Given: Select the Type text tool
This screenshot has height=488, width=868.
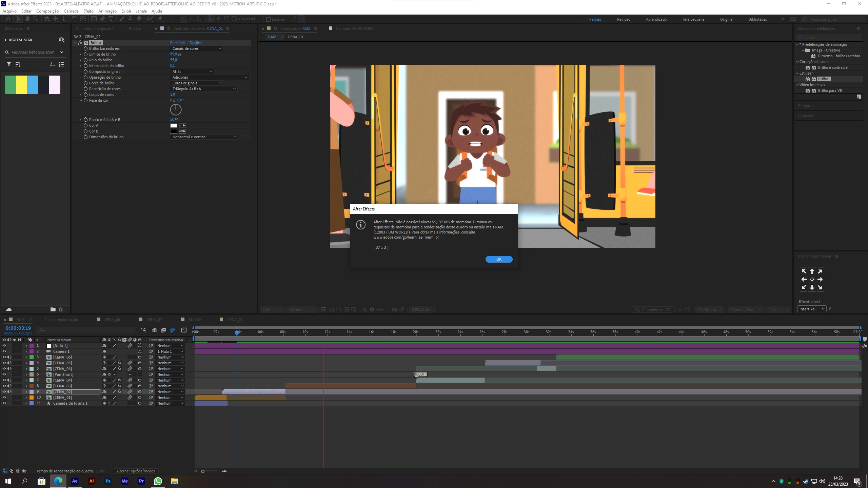Looking at the screenshot, I should pos(111,19).
